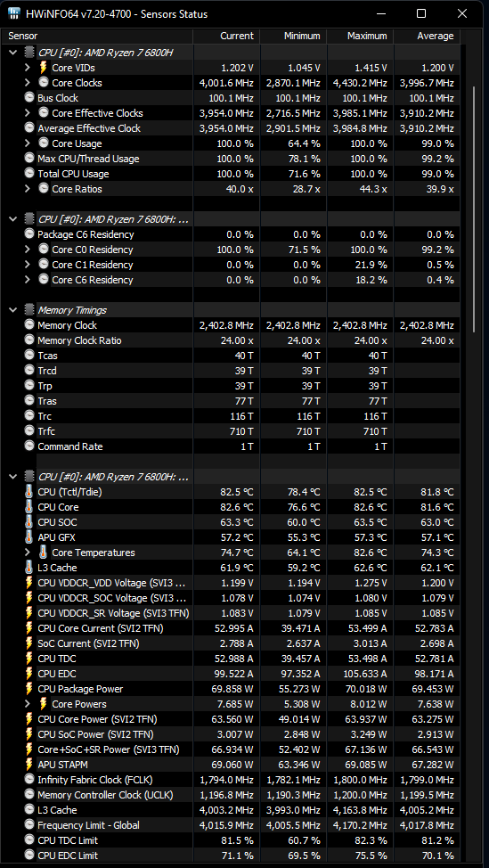Click lightning icon beside CPU EDC
Image resolution: width=489 pixels, height=868 pixels.
29,674
